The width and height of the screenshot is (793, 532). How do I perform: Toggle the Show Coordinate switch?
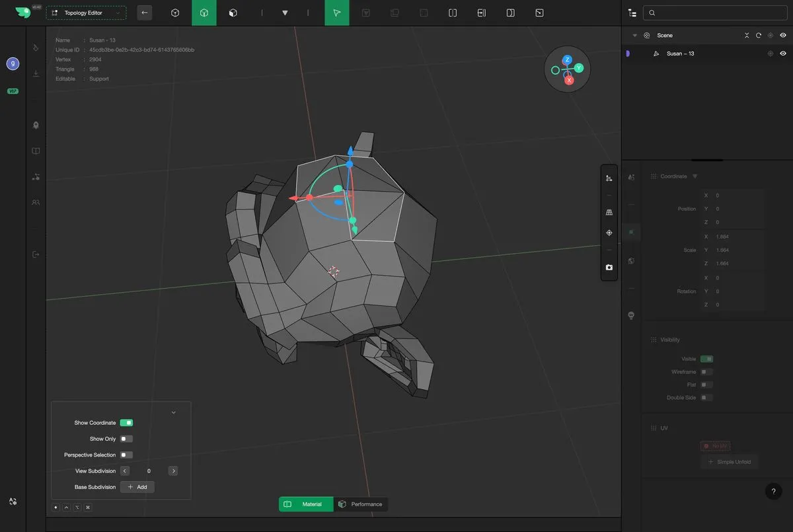[x=126, y=423]
